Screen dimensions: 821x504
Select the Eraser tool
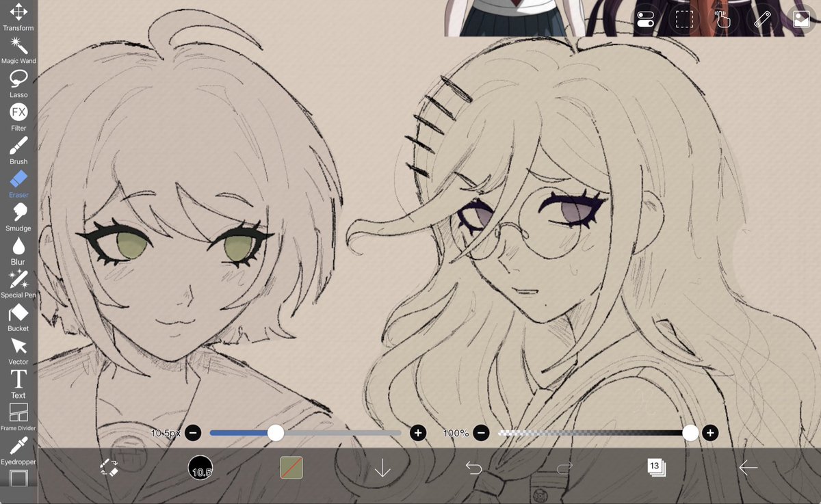pos(18,184)
